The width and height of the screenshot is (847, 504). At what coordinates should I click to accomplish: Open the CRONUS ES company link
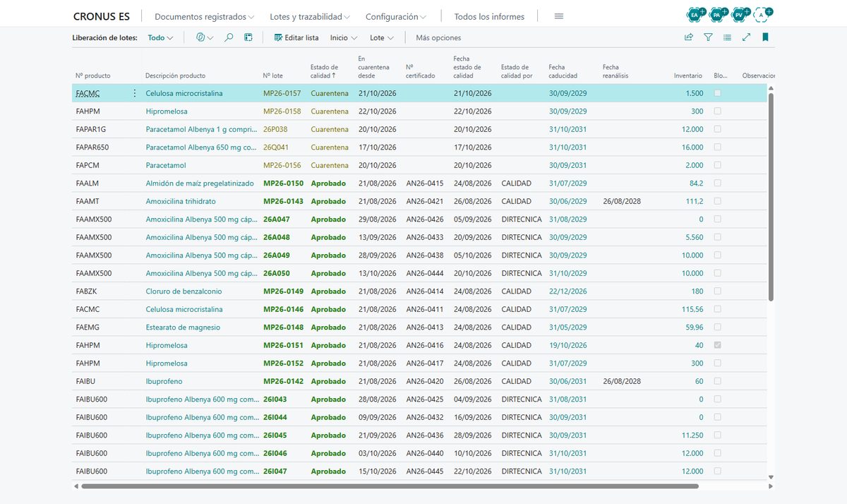[x=102, y=16]
